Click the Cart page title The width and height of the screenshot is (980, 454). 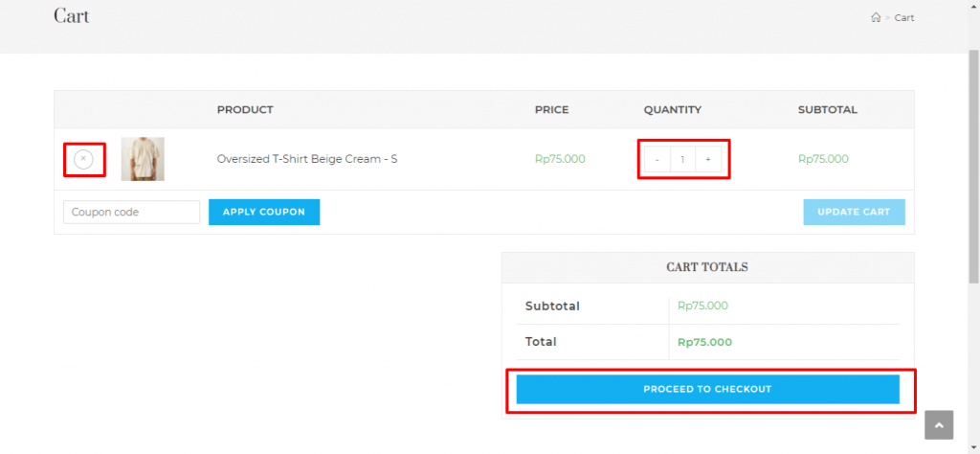72,16
